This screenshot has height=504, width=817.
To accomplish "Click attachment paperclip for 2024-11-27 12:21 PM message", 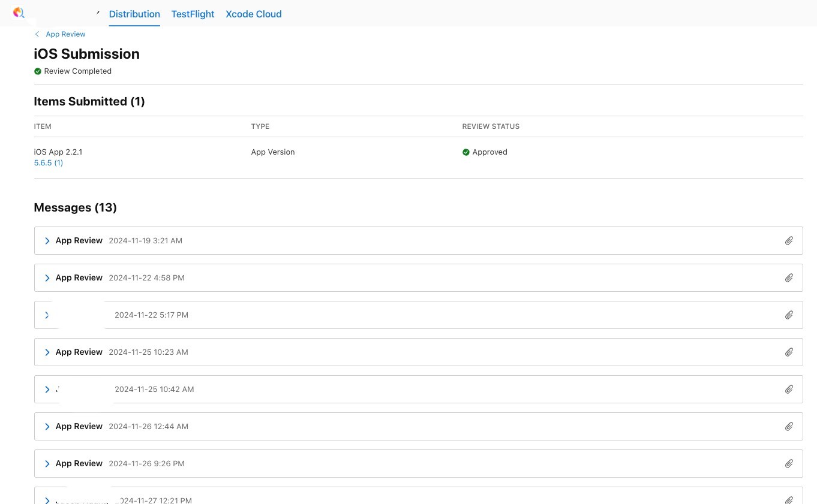I will coord(789,500).
